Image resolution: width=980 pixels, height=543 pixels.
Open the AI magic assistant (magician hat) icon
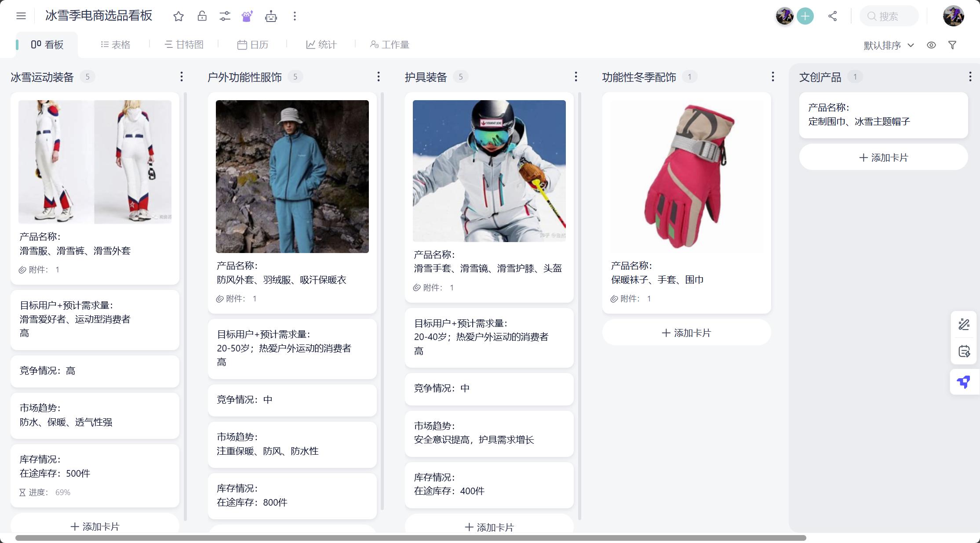click(x=248, y=16)
